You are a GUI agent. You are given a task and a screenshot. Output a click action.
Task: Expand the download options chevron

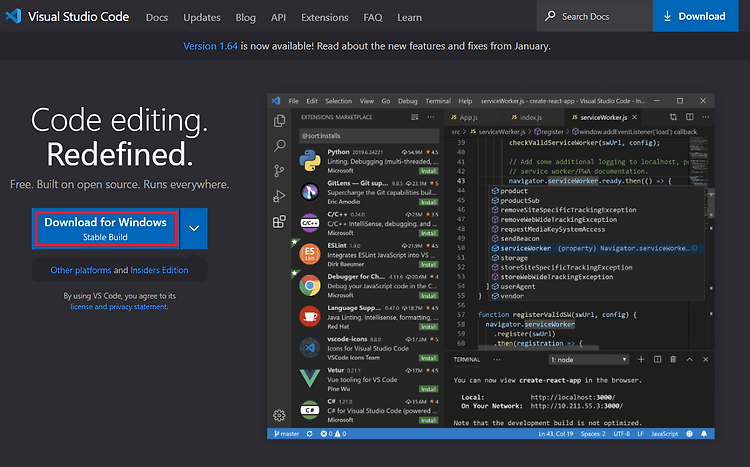click(x=194, y=229)
